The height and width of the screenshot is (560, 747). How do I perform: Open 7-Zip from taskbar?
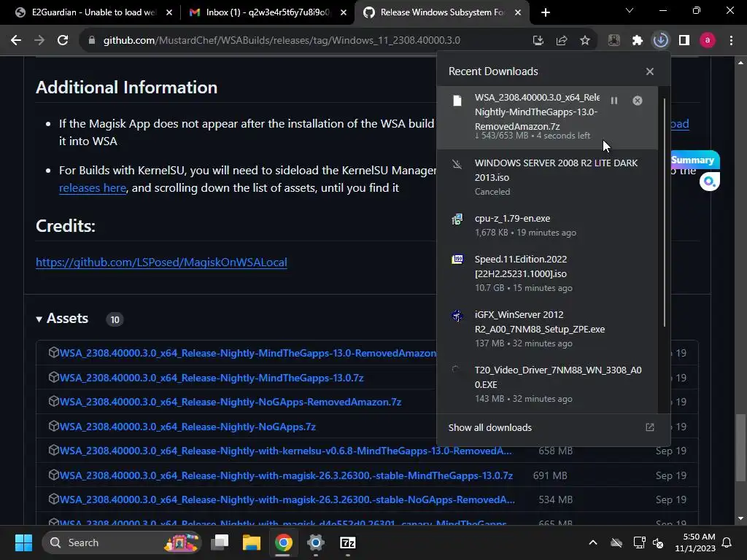click(347, 542)
